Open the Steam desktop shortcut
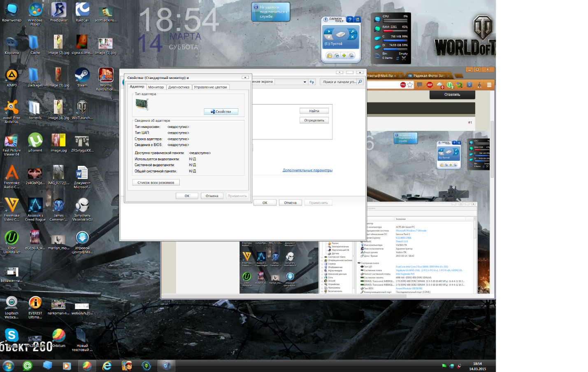The width and height of the screenshot is (588, 372). (x=82, y=77)
